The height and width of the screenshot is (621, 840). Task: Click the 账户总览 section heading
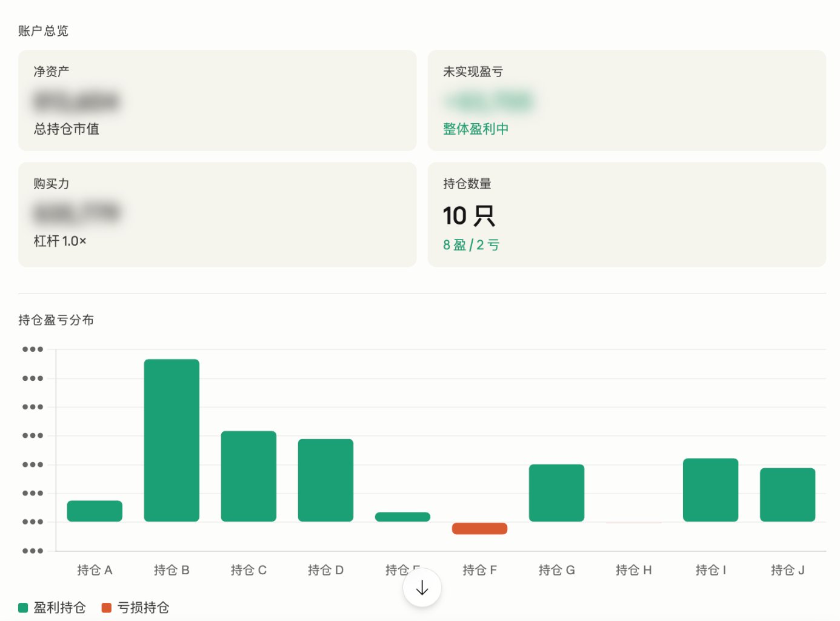43,31
